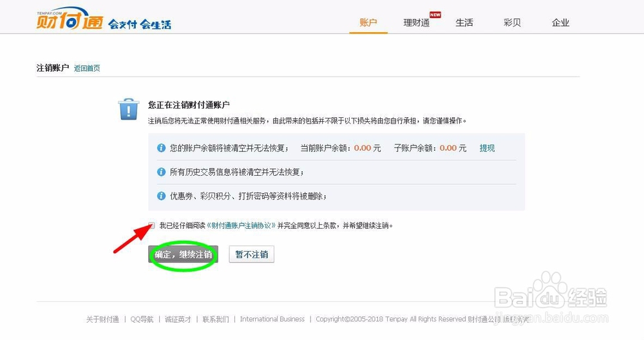Click the NEW badge on 理财通
644x340 pixels.
click(435, 15)
